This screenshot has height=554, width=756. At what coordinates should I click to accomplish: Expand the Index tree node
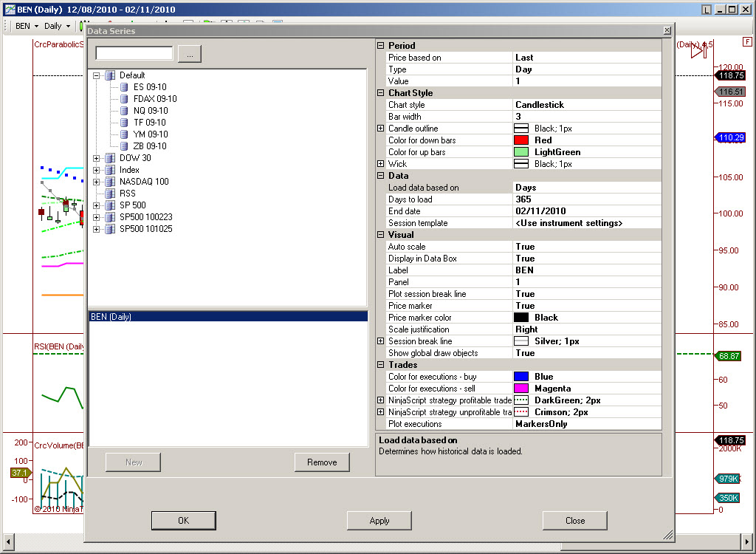pyautogui.click(x=97, y=170)
